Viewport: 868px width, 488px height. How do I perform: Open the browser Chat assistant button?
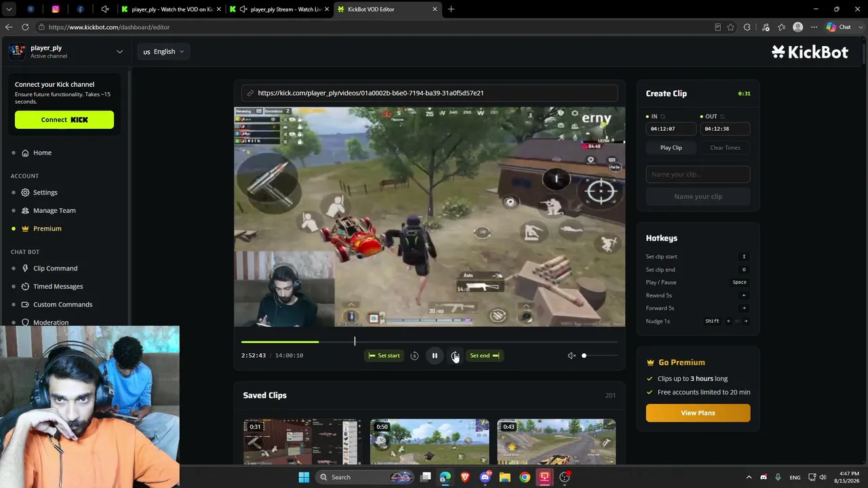(839, 27)
